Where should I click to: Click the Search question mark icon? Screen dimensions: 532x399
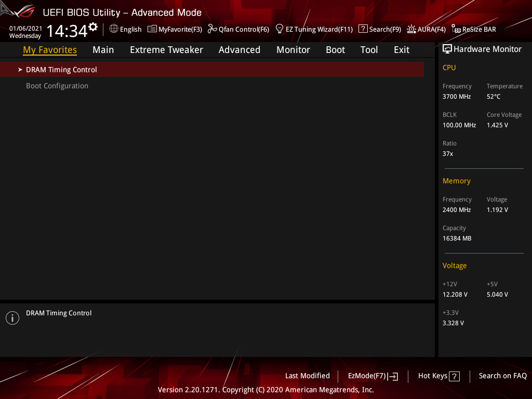(363, 29)
